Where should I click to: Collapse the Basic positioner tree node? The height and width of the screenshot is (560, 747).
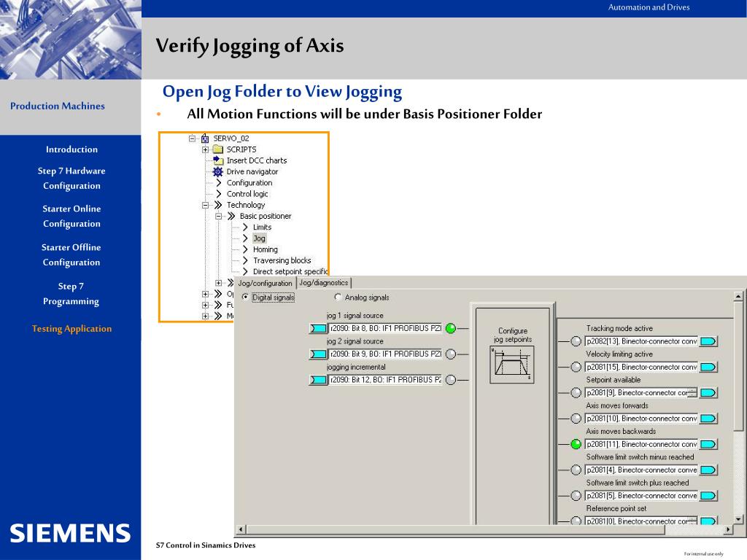[x=218, y=216]
